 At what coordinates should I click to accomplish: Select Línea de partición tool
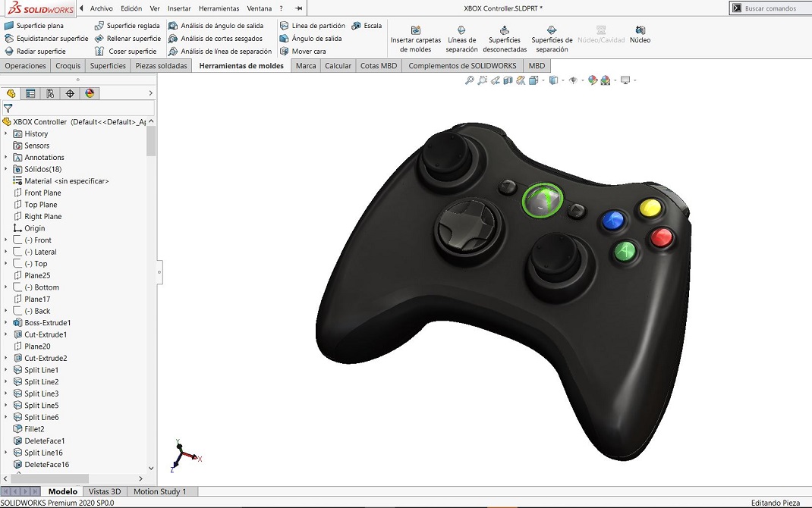point(312,25)
